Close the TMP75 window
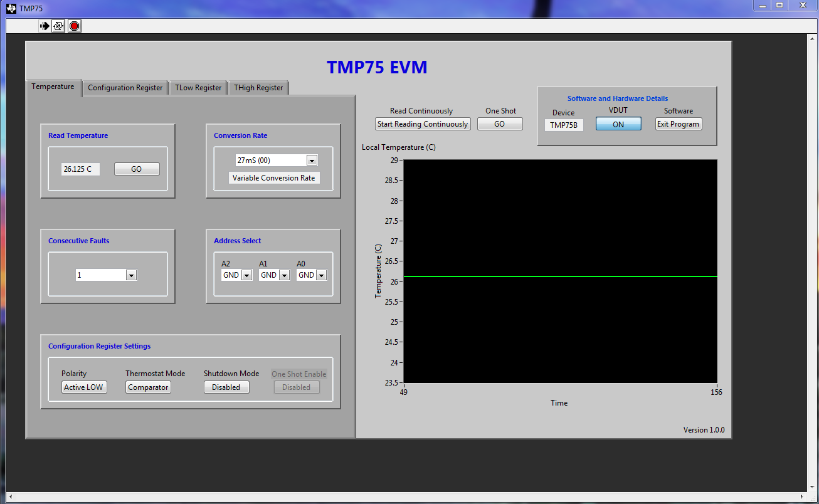 [803, 5]
